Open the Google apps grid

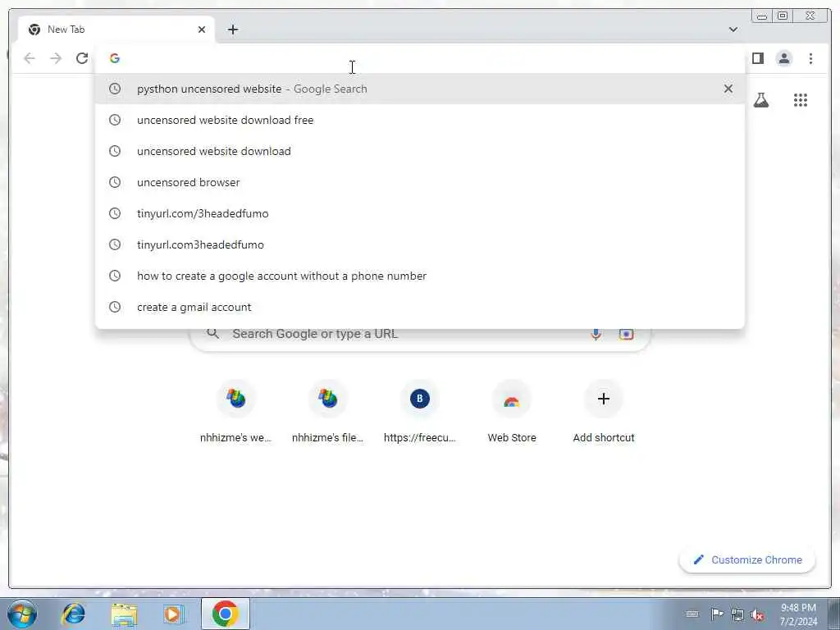[801, 100]
